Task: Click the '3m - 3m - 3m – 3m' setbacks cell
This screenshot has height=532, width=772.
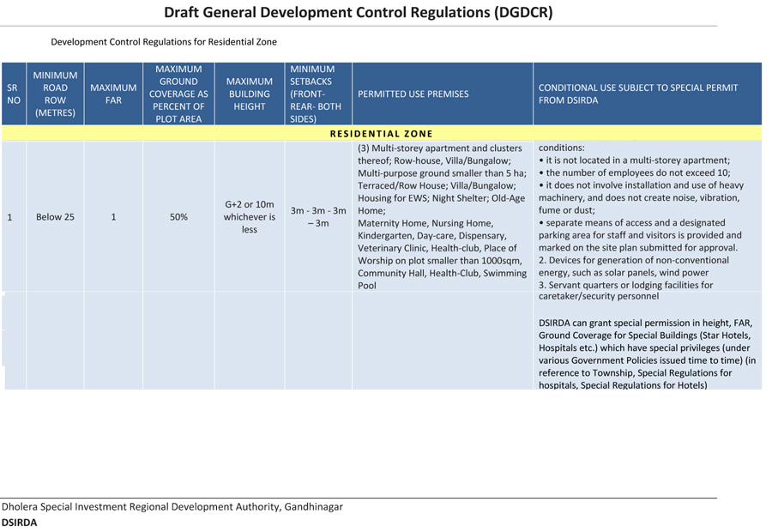Action: (317, 217)
